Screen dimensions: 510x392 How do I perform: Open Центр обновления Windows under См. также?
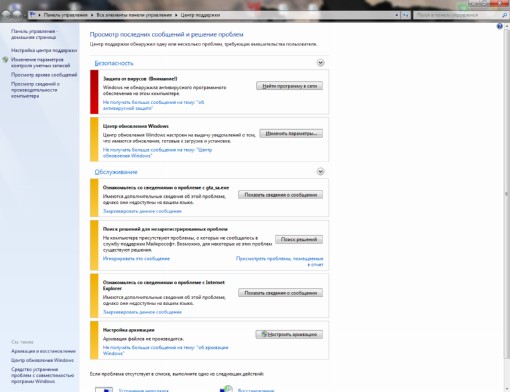click(42, 360)
